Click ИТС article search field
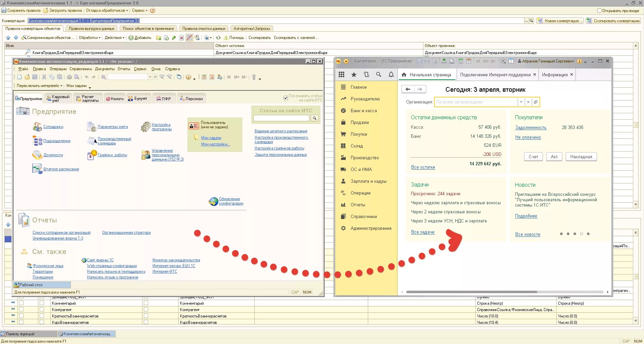The height and width of the screenshot is (344, 644). (281, 118)
